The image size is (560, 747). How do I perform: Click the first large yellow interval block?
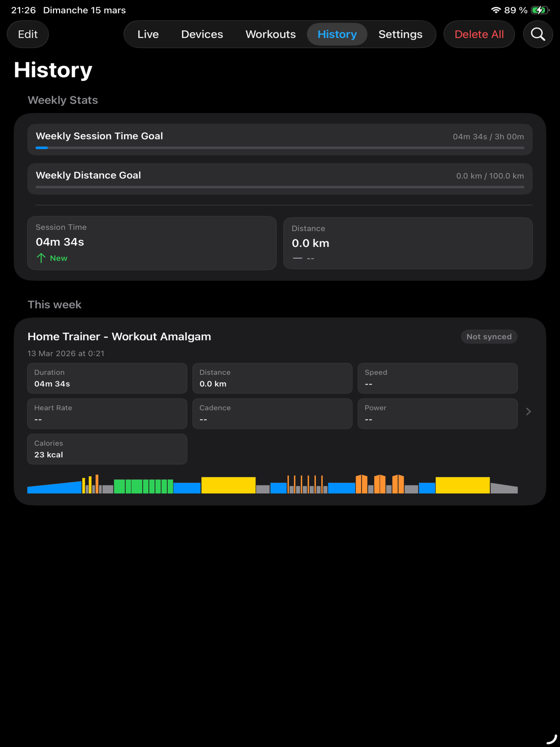tap(228, 485)
